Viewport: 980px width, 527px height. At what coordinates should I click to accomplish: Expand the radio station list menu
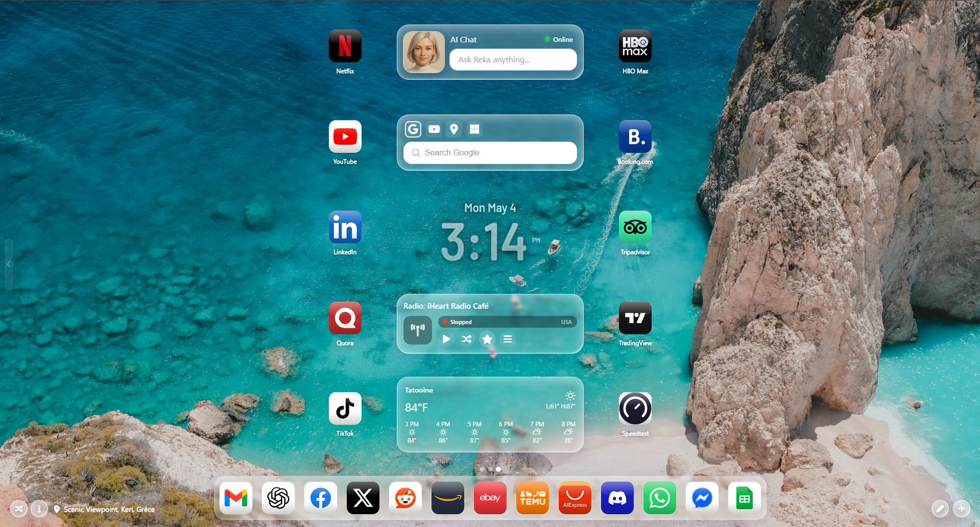point(508,339)
